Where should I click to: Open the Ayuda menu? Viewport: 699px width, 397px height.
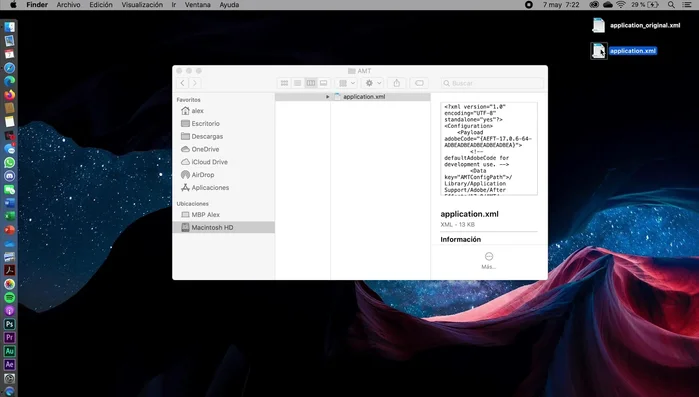pyautogui.click(x=229, y=5)
